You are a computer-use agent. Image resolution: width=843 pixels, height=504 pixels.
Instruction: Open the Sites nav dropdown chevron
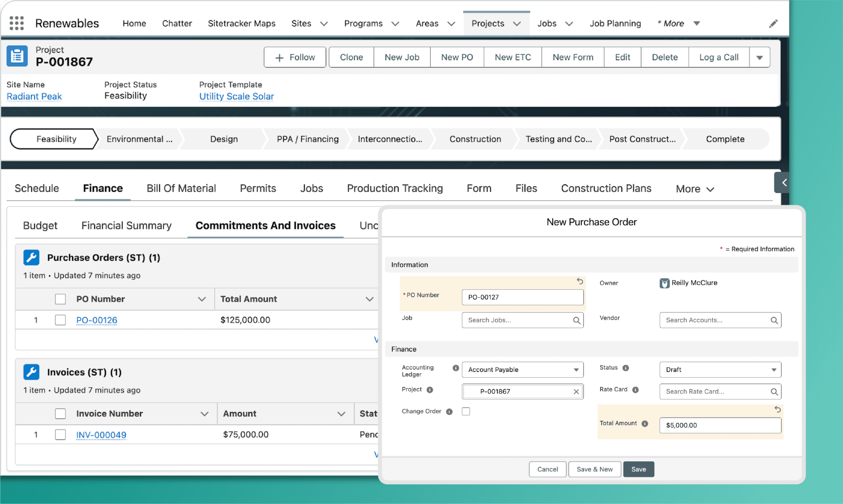click(324, 23)
